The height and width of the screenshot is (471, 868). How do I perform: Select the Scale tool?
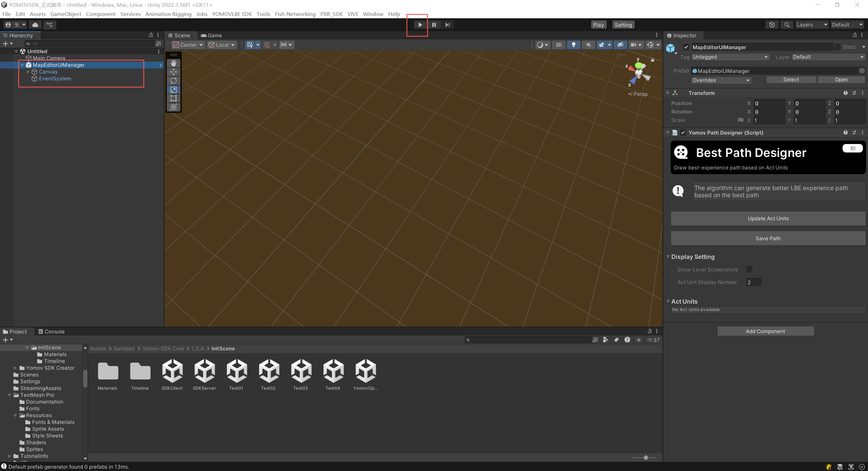pos(174,89)
